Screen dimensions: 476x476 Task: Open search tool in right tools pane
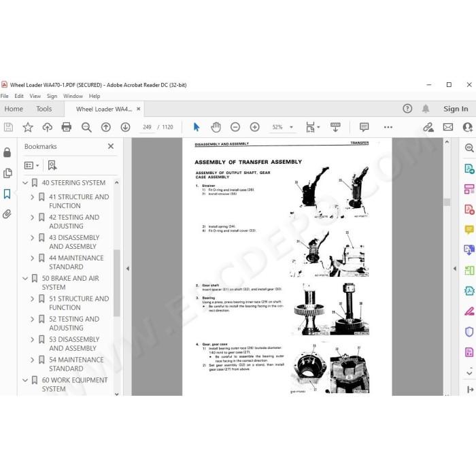tap(469, 148)
